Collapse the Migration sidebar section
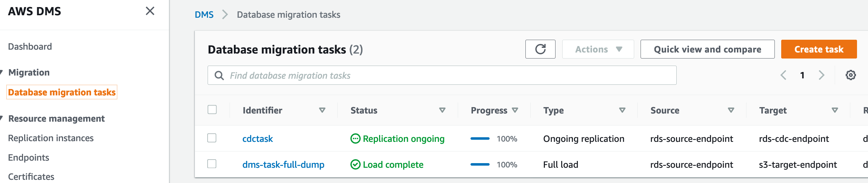 (x=1, y=72)
